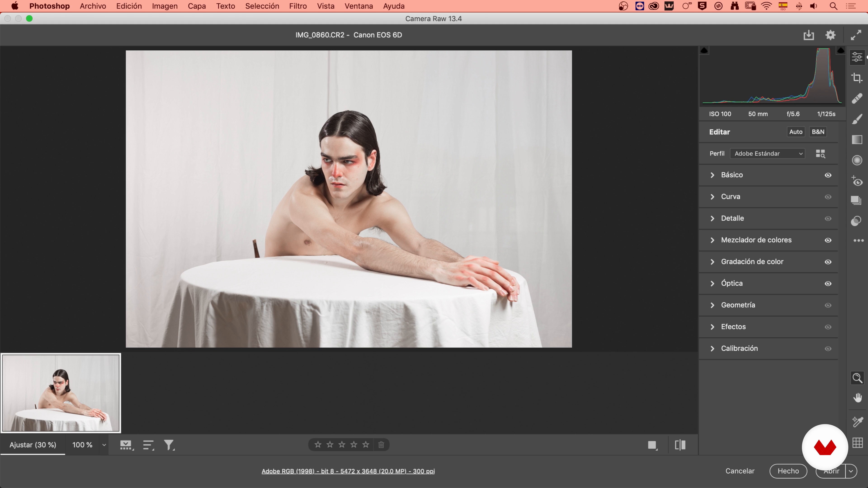868x488 pixels.
Task: Open workflow options Adobe RGB link
Action: point(348,471)
